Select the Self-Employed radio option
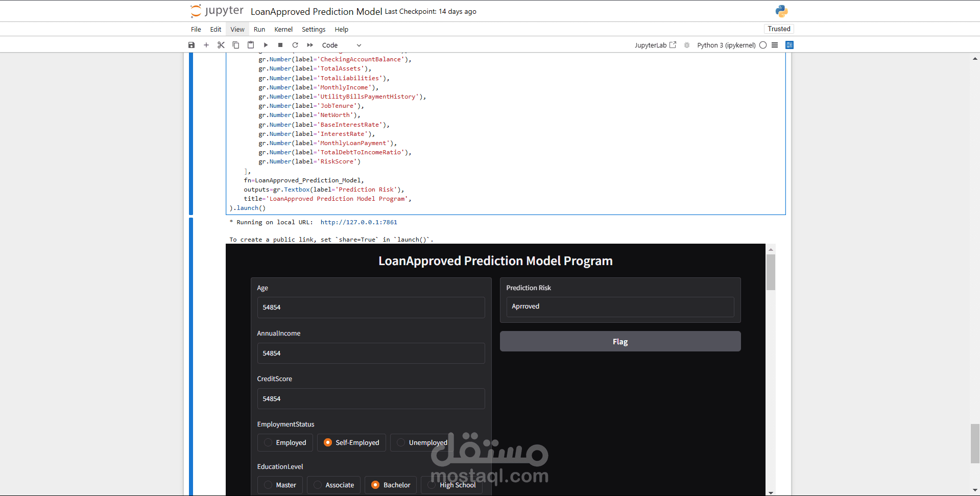The width and height of the screenshot is (980, 496). 351,442
